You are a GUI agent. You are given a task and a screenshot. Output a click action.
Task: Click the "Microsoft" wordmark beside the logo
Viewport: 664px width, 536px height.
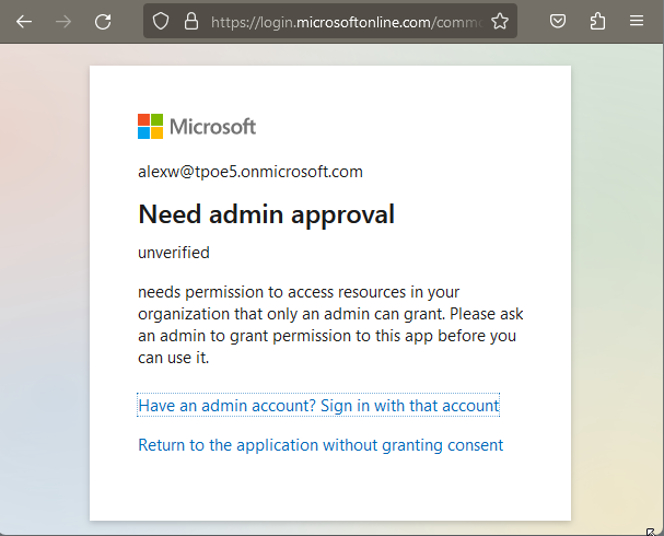(213, 126)
